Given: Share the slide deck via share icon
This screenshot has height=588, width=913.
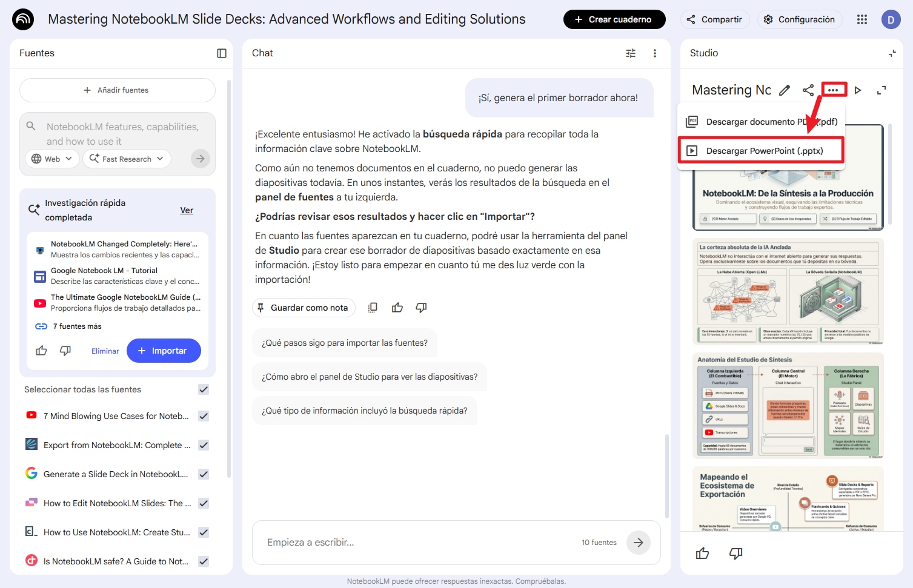Looking at the screenshot, I should tap(808, 90).
